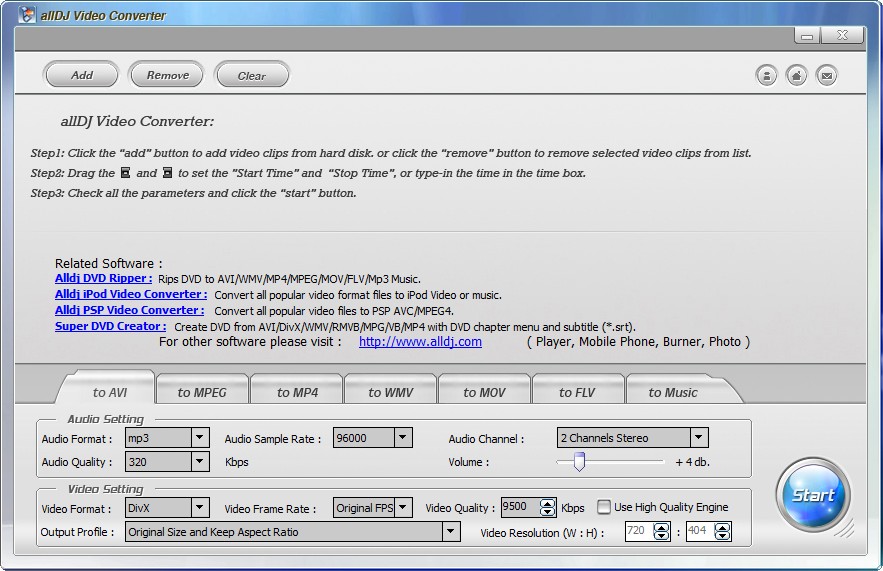Click the Video Quality 9500 input field
This screenshot has height=571, width=883.
520,507
